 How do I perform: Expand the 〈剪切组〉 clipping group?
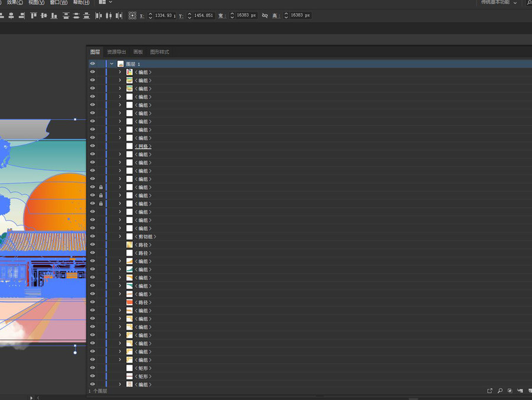[120, 236]
